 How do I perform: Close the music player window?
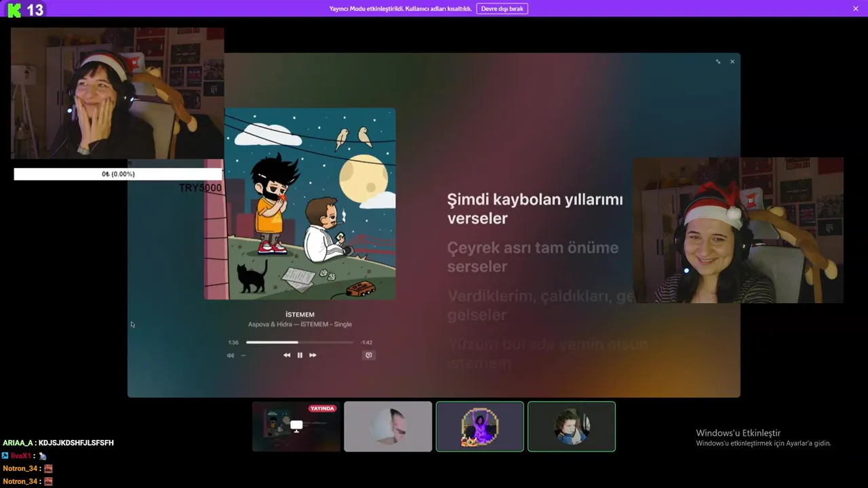pyautogui.click(x=732, y=62)
